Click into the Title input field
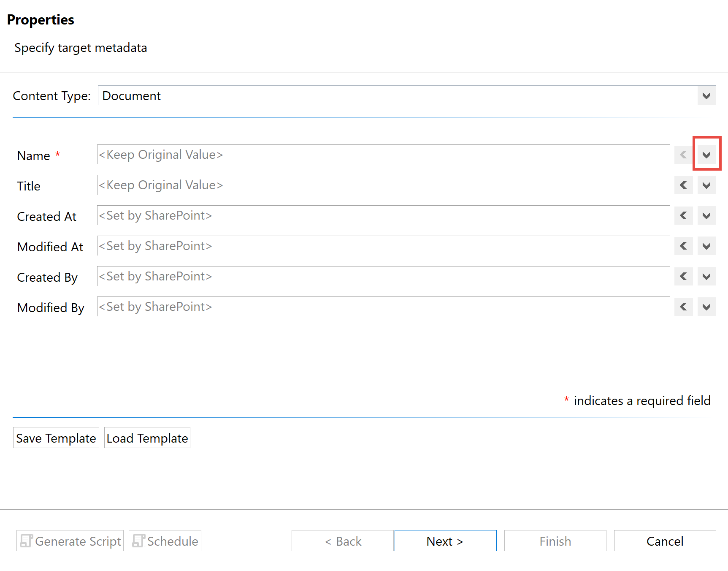Screen dimensions: 728x571 (383, 185)
